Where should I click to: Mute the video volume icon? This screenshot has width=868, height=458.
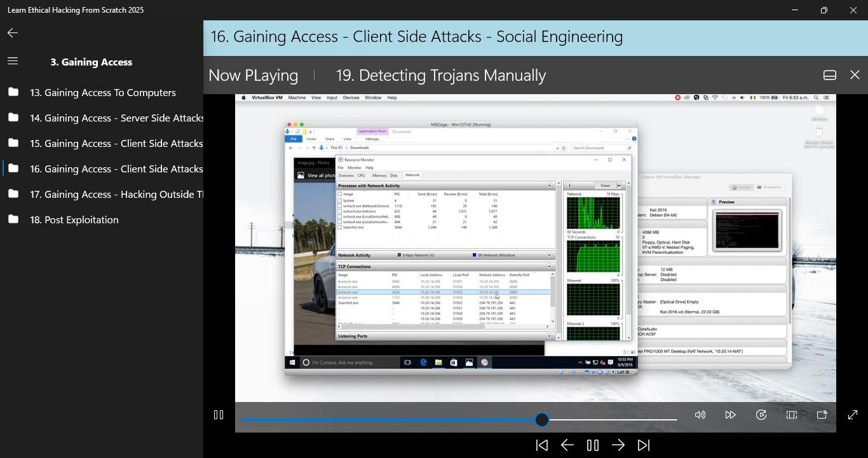[x=700, y=415]
